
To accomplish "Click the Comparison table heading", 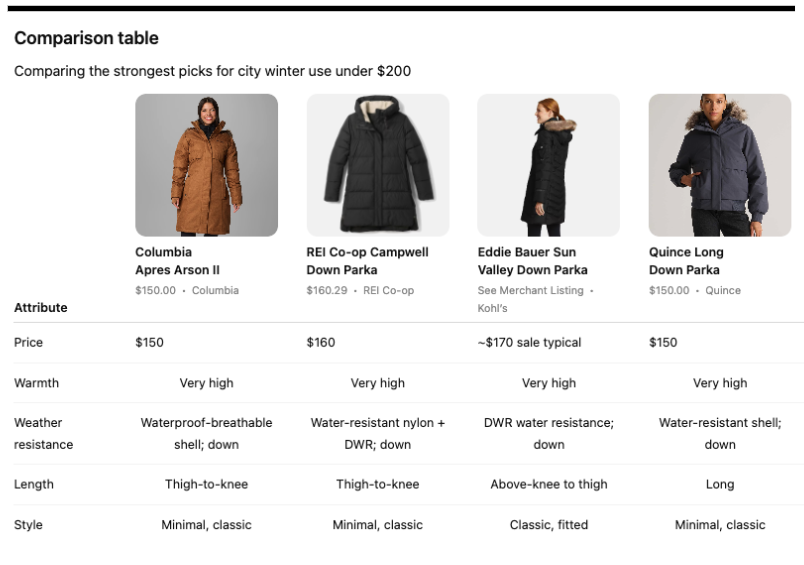I will click(86, 39).
